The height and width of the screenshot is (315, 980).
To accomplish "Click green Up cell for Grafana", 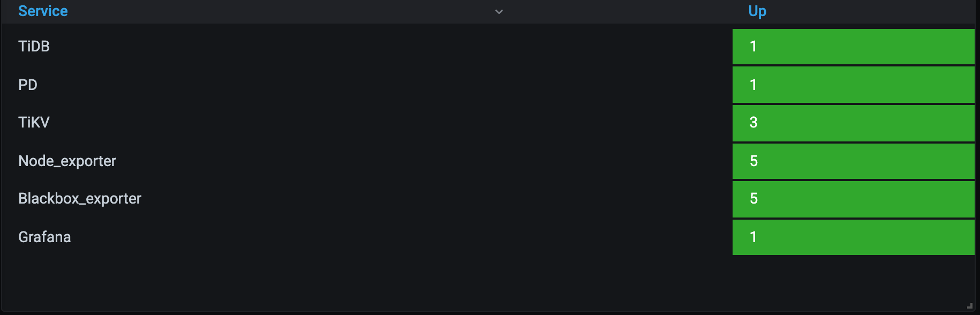I will point(853,237).
